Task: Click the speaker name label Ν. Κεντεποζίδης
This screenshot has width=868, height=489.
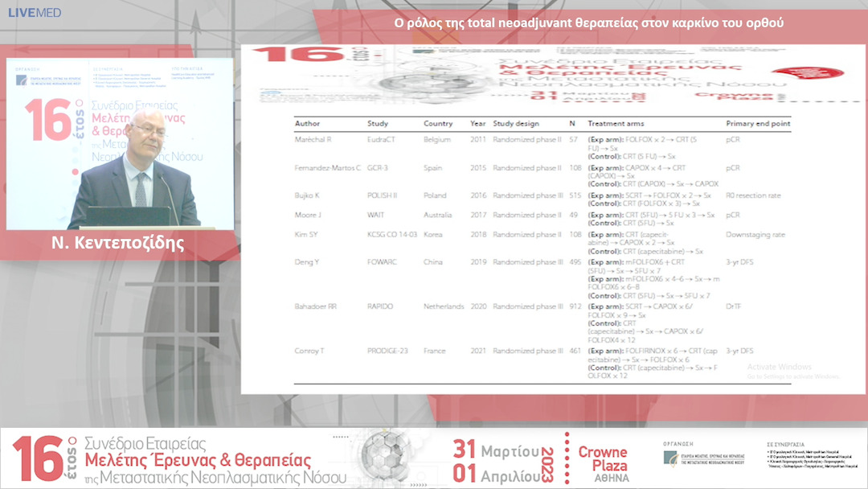Action: click(x=120, y=244)
